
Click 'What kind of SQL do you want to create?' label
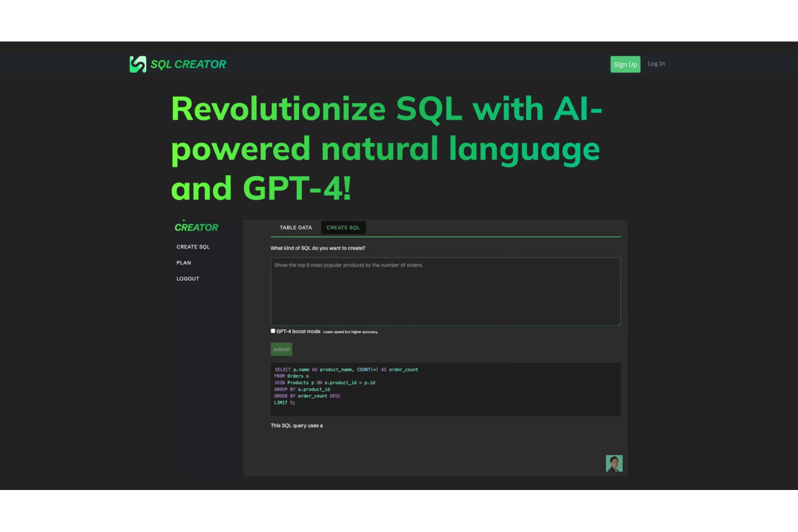click(x=318, y=248)
